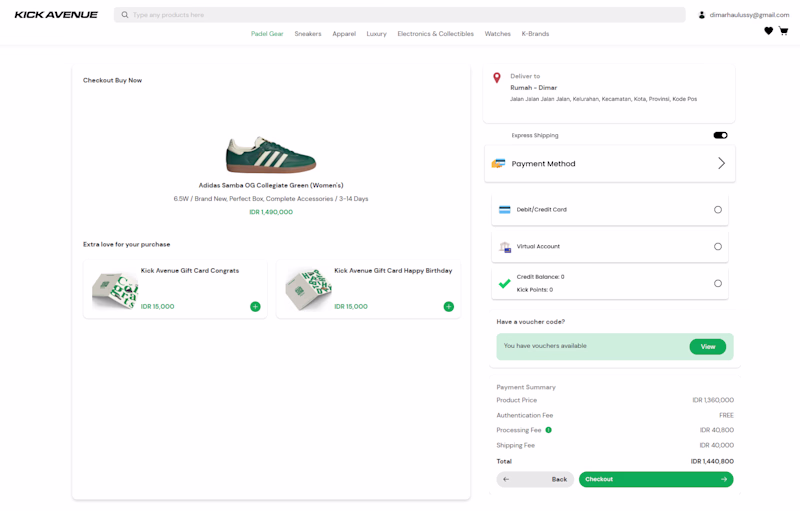Click the product search field
Image resolution: width=800 pixels, height=511 pixels.
pyautogui.click(x=400, y=15)
